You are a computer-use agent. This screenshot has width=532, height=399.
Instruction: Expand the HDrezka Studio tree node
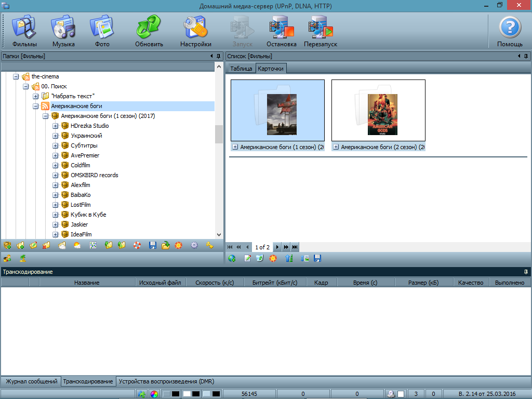point(56,126)
